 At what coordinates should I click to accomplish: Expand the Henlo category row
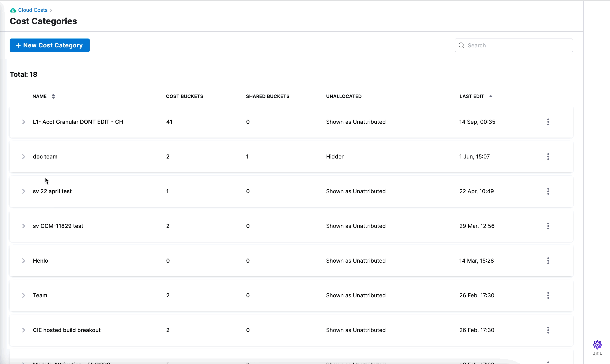click(x=24, y=261)
